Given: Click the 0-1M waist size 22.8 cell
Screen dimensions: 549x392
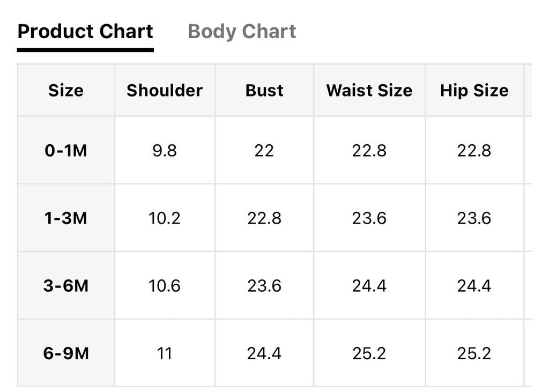Looking at the screenshot, I should click(369, 151).
